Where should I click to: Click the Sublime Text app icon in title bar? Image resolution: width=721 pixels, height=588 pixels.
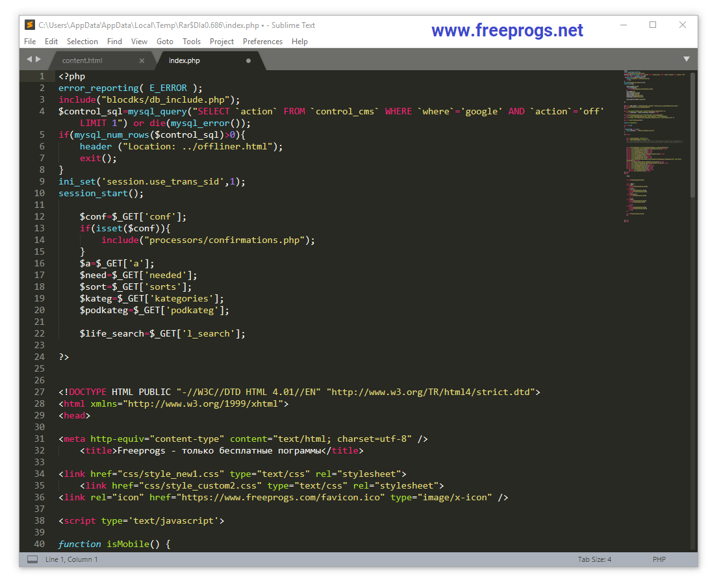pos(30,25)
